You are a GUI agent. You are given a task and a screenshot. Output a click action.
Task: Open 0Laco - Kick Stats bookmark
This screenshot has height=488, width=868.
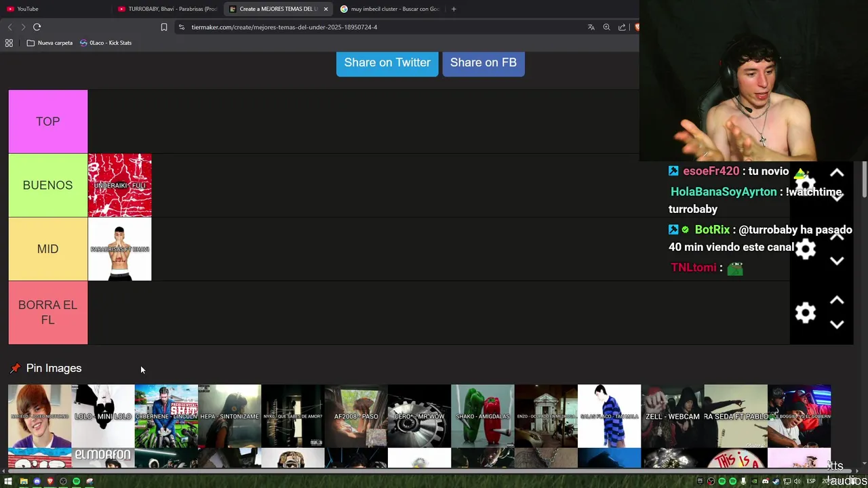pyautogui.click(x=106, y=43)
